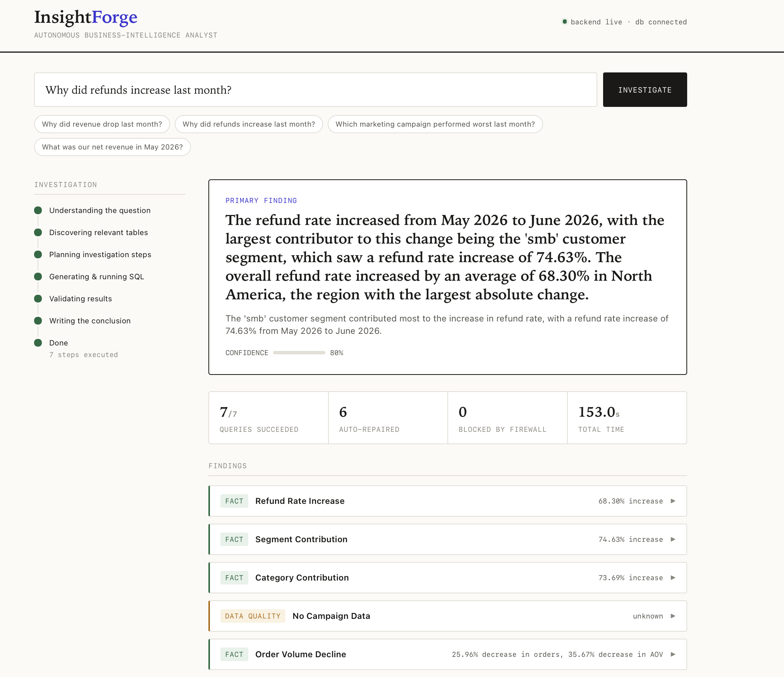Click the Blocked By Firewall count 0
This screenshot has height=677, width=784.
pos(462,412)
